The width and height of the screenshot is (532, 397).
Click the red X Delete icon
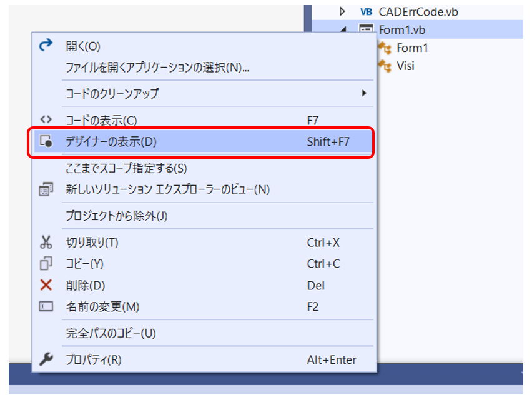click(46, 285)
